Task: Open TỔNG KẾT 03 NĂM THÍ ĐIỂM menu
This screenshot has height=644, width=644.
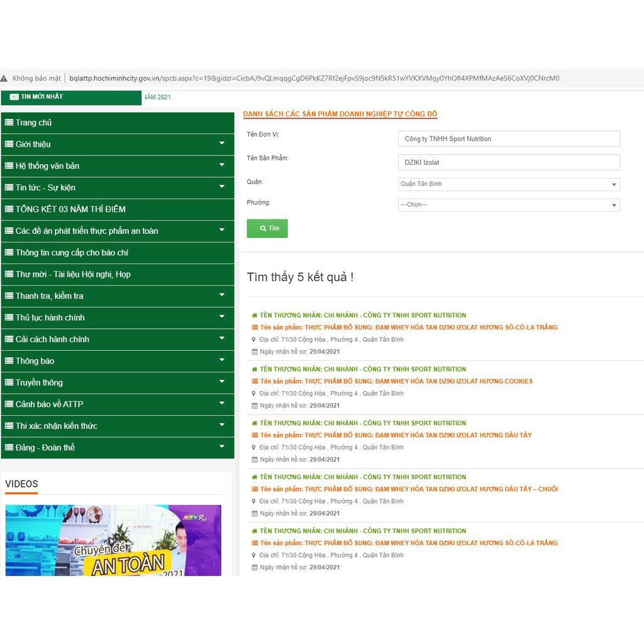Action: pos(70,209)
